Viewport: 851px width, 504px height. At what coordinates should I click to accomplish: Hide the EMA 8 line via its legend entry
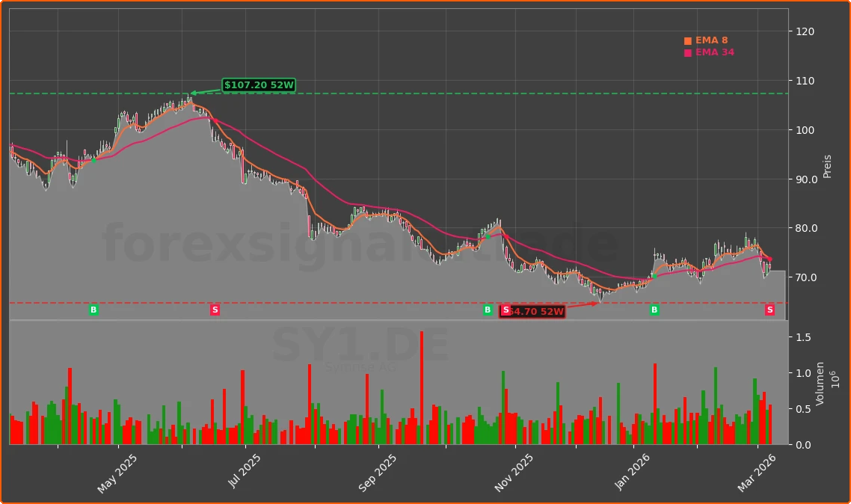coord(710,40)
